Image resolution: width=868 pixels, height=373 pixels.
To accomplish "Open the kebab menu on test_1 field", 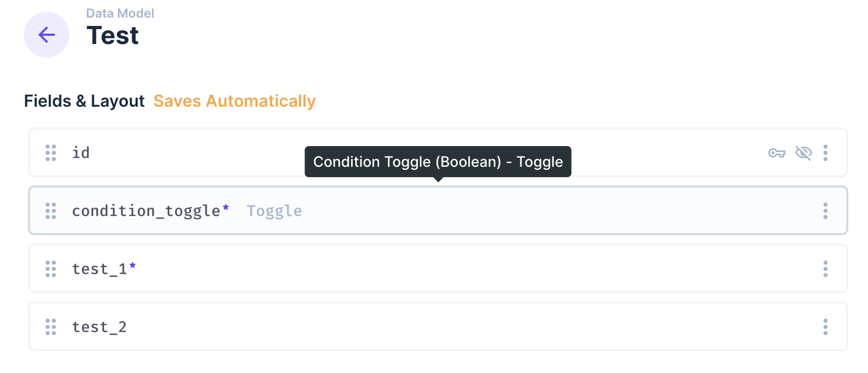I will click(826, 268).
